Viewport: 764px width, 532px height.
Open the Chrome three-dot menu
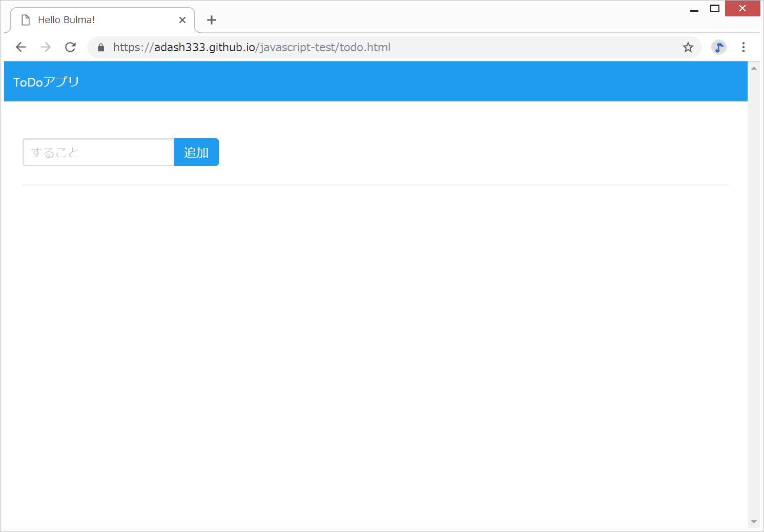[x=743, y=47]
